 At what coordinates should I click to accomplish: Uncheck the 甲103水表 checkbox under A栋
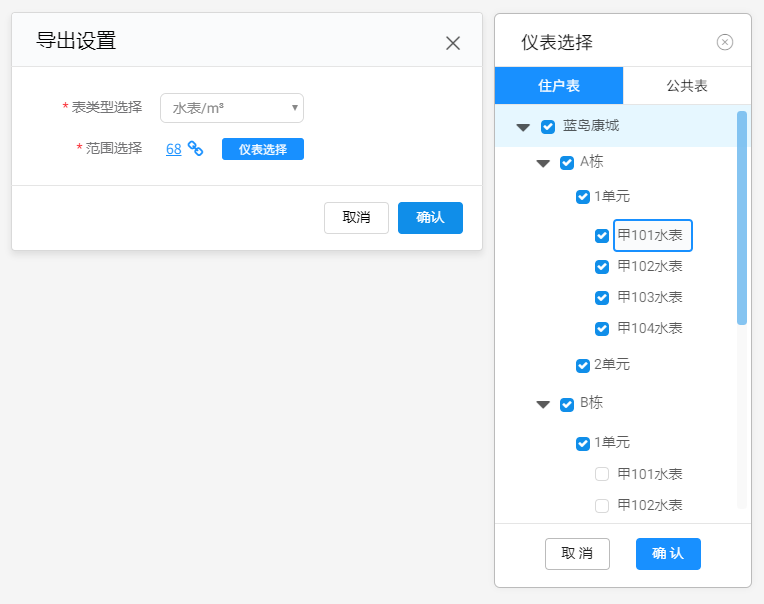[x=602, y=298]
